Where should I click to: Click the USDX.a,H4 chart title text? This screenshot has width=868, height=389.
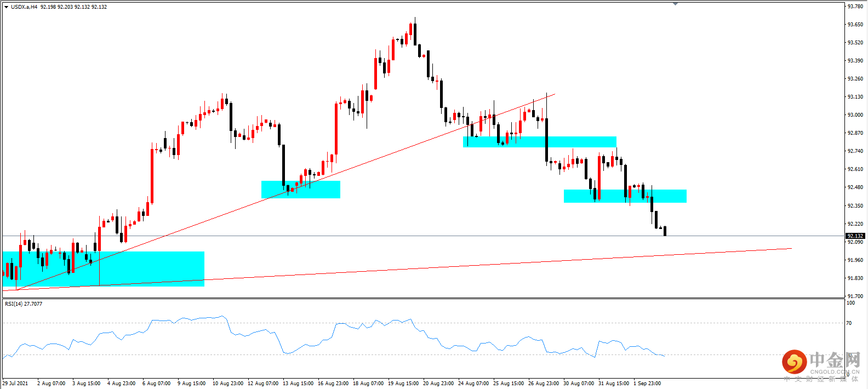pos(24,7)
